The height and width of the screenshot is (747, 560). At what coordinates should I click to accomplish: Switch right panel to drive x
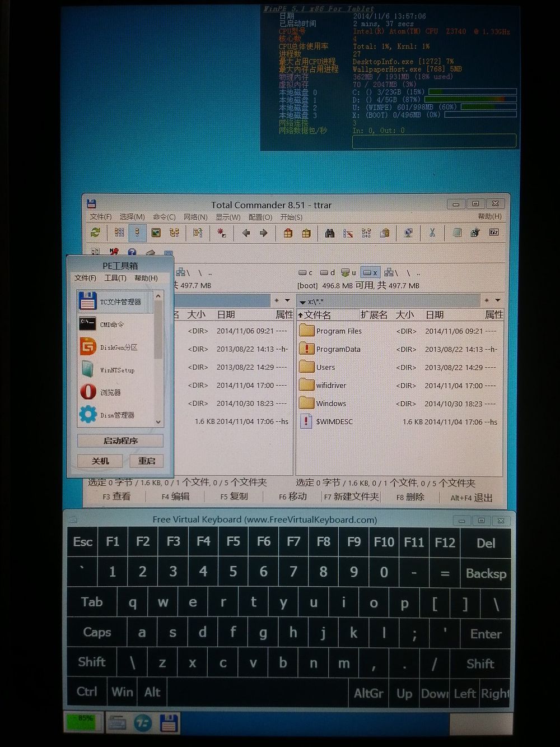tap(370, 273)
